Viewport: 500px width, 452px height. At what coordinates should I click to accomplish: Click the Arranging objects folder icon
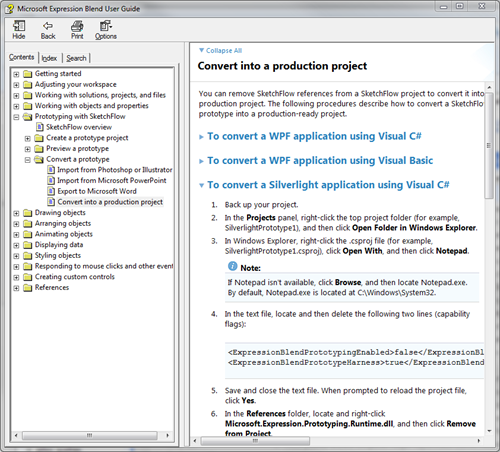28,223
